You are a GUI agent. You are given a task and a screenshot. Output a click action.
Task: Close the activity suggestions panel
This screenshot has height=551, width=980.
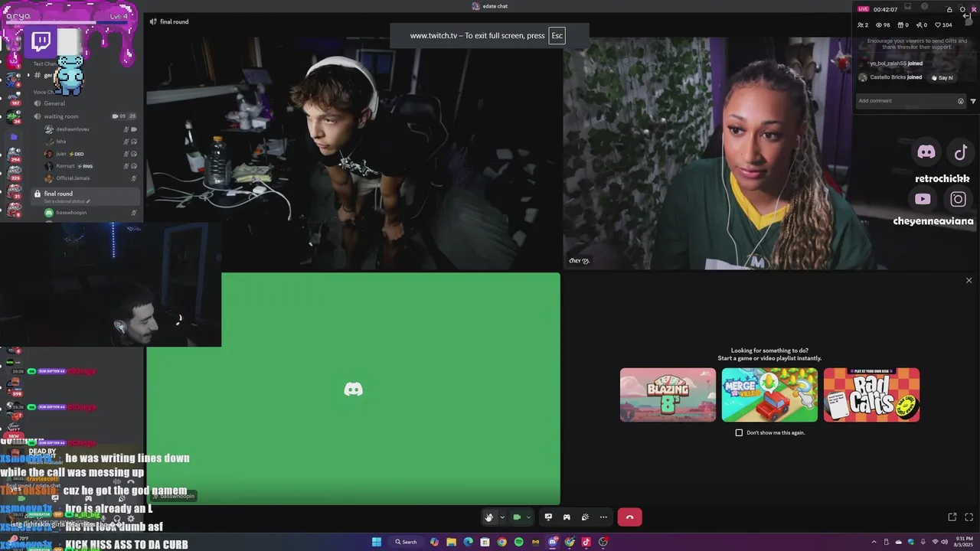969,280
